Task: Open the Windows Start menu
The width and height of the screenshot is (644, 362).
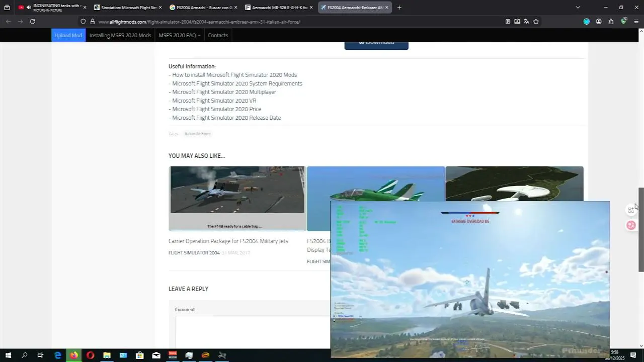Action: pyautogui.click(x=8, y=355)
